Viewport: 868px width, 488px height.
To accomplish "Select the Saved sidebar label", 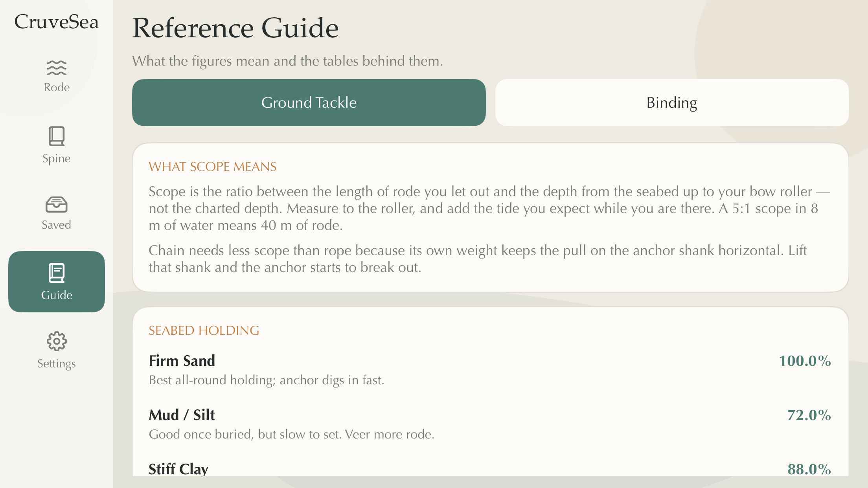I will coord(57,225).
